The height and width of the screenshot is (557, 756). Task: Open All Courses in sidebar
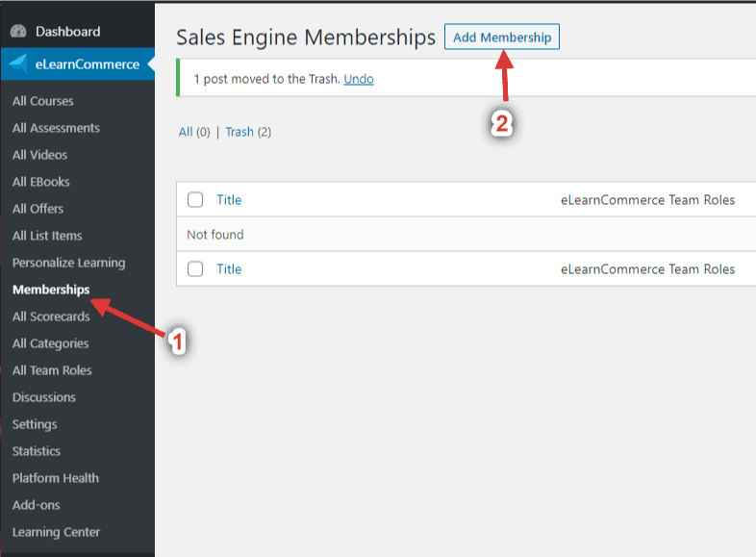tap(42, 101)
